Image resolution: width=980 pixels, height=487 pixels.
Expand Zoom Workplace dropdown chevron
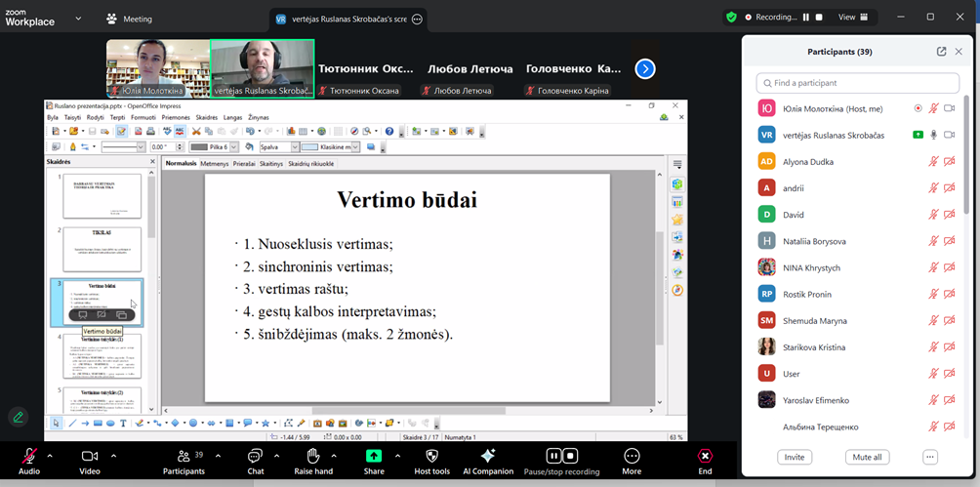pyautogui.click(x=78, y=18)
